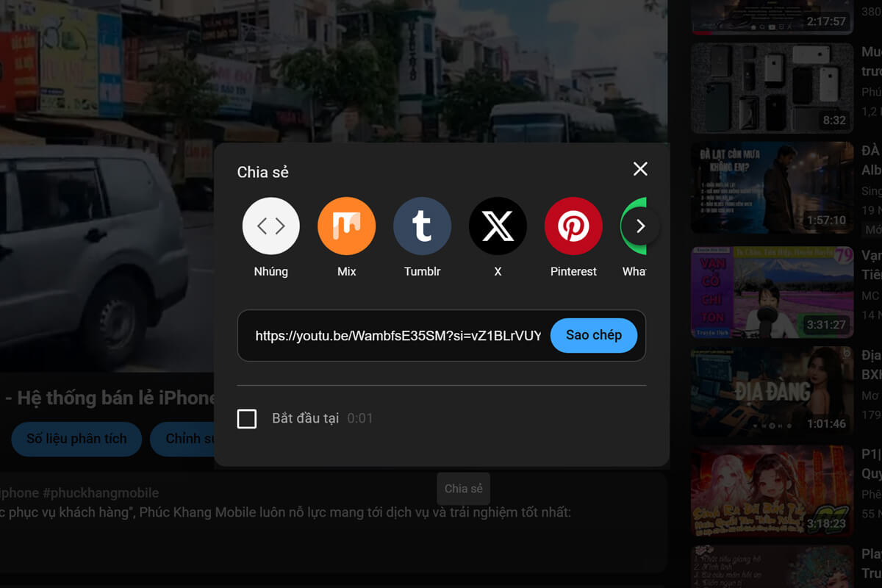
Task: Click the Sao chép copy button
Action: click(593, 335)
